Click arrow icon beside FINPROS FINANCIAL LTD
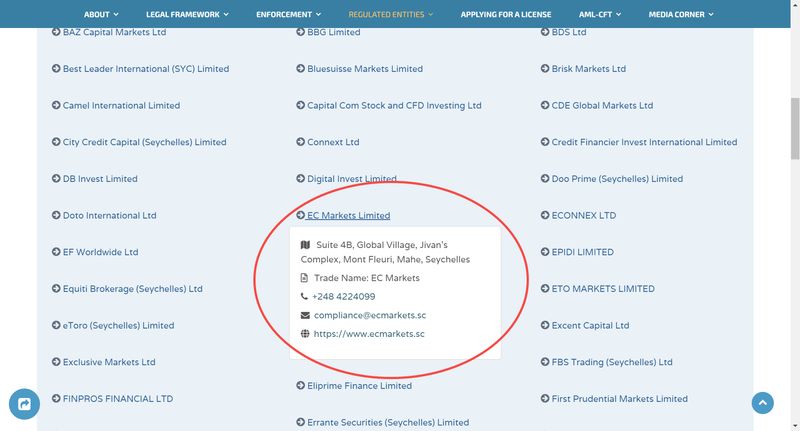Viewport: 800px width, 431px height. (x=56, y=398)
